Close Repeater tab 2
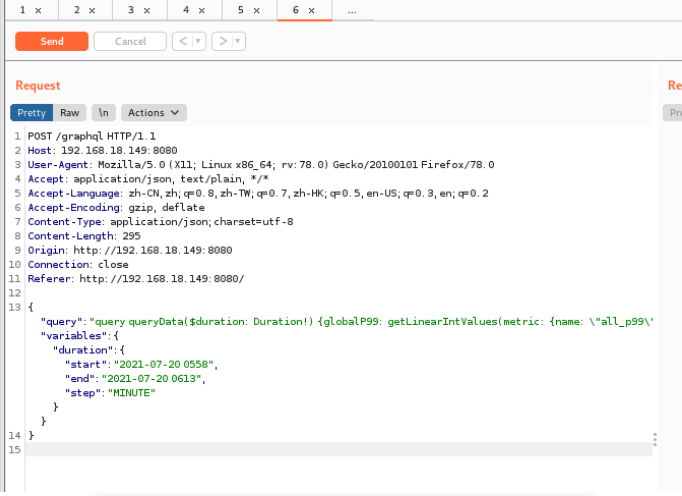Image resolution: width=682 pixels, height=496 pixels. click(92, 10)
